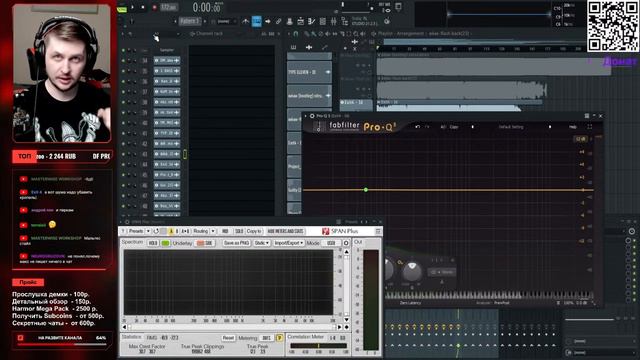The height and width of the screenshot is (360, 640).
Task: Expand the Routing dropdown arrow
Action: pos(213,231)
